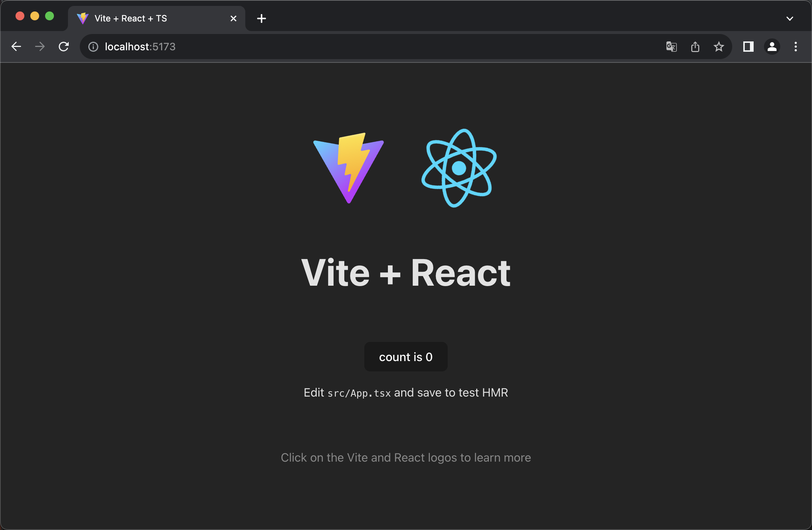Click the tab's Vite favicon

coord(83,18)
